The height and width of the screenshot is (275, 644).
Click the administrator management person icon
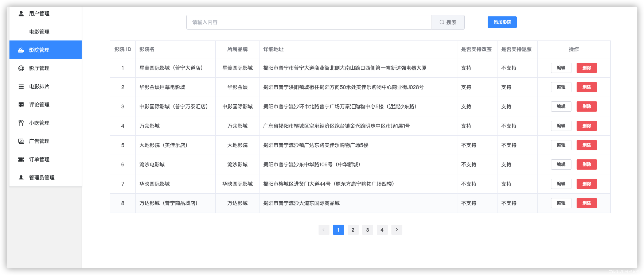point(21,178)
